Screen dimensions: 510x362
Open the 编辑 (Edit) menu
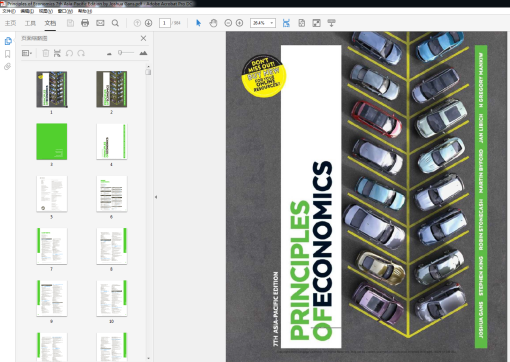click(x=27, y=11)
